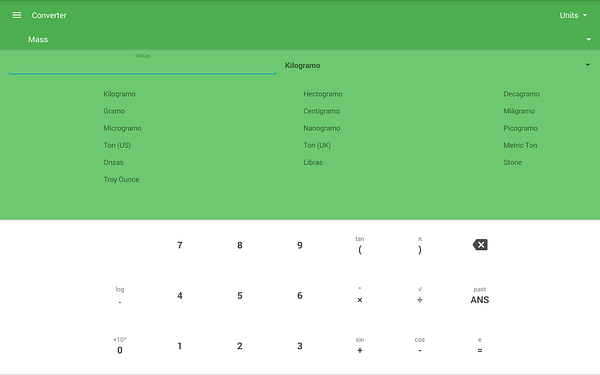Select Troy Ounce in the results list
The image size is (600, 375).
(x=121, y=179)
